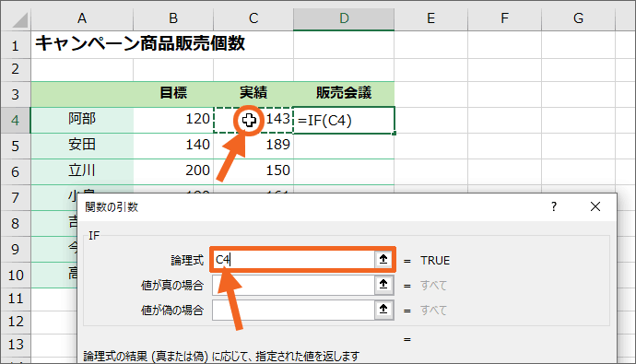Select column C header

click(253, 18)
